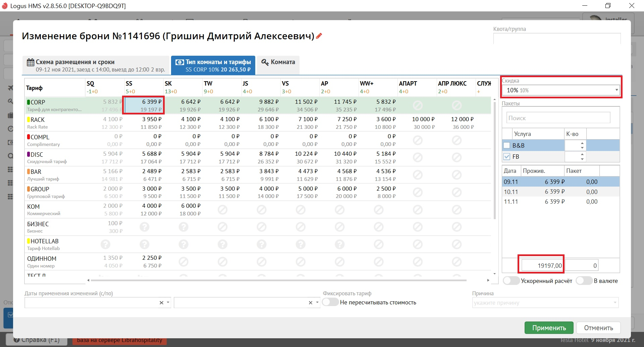This screenshot has height=347, width=644.
Task: Open the Скидка 10% dropdown
Action: (616, 90)
